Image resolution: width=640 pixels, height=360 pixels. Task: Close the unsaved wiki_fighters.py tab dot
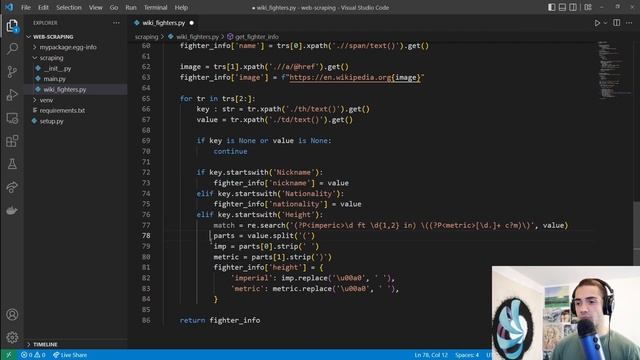(191, 23)
